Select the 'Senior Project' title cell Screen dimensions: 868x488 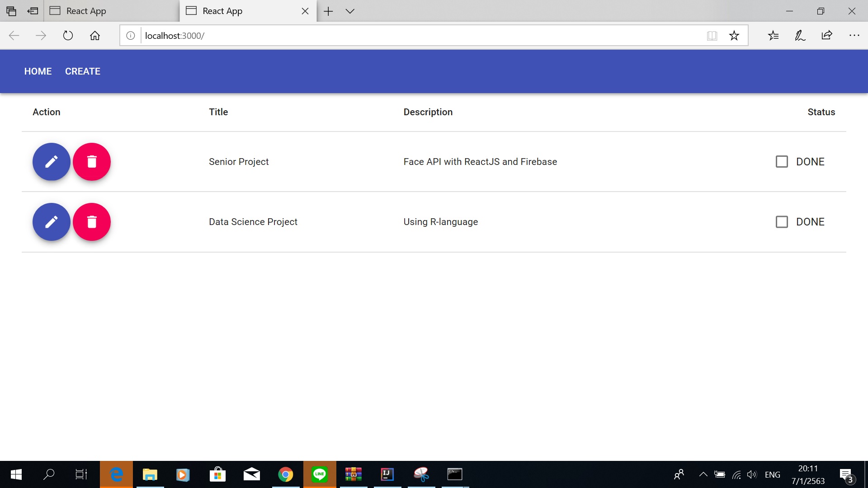(x=239, y=162)
